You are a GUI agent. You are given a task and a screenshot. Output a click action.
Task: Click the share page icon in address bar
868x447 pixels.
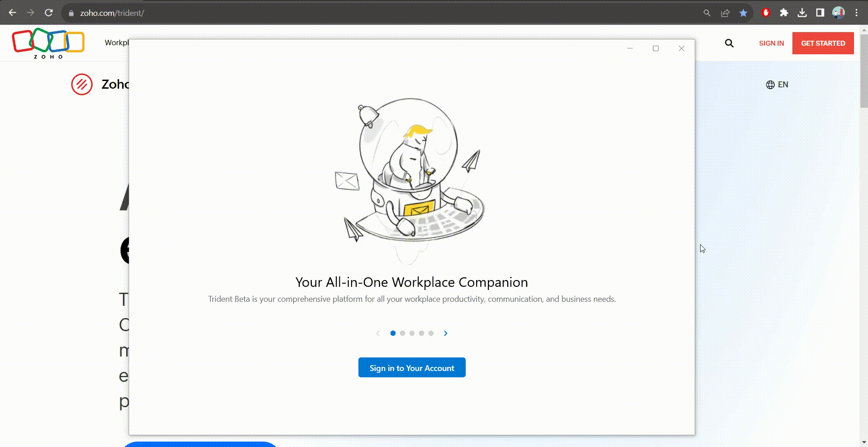(x=725, y=13)
